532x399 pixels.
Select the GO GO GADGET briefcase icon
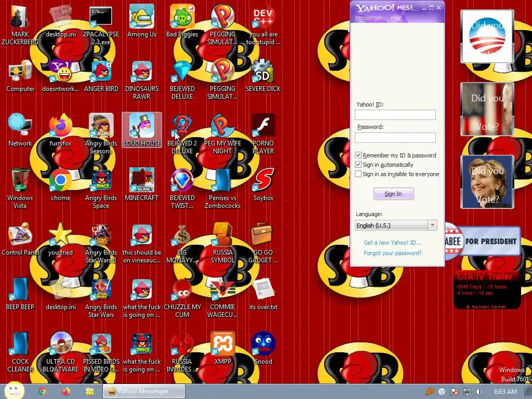coord(263,243)
